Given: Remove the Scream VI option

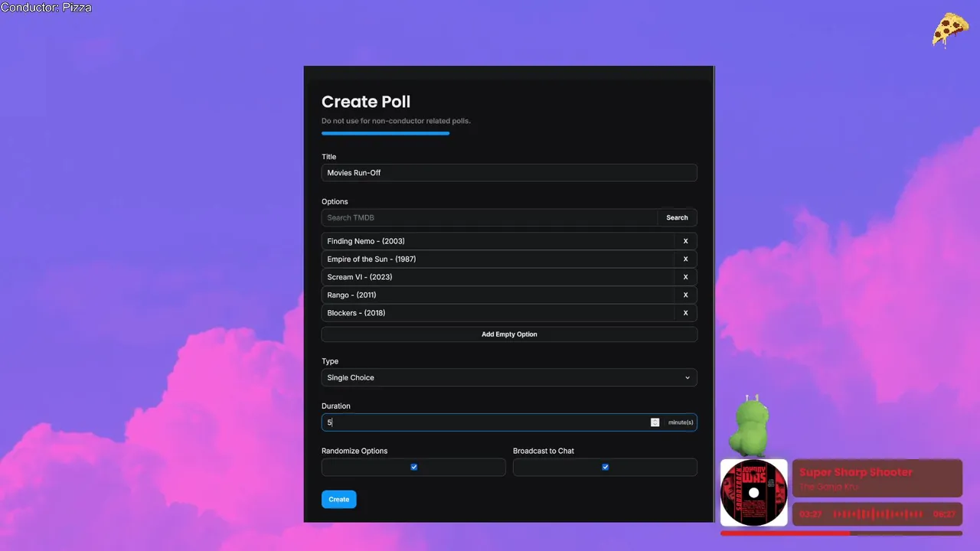Looking at the screenshot, I should [685, 277].
